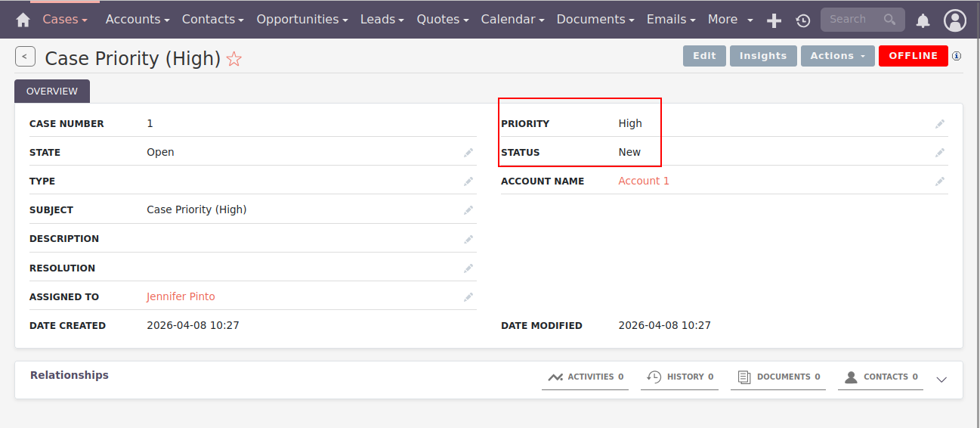Open the Actions dropdown
Viewport: 980px width, 428px height.
click(837, 56)
